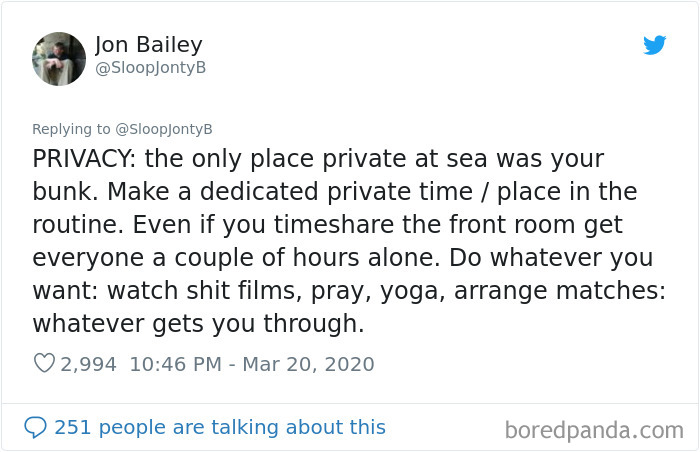Click the word PRIVACY in the tweet
This screenshot has width=700, height=452.
[82, 159]
